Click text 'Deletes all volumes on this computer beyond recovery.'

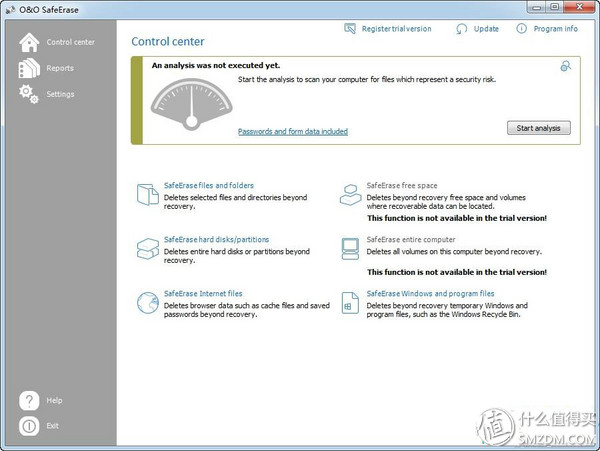pyautogui.click(x=454, y=252)
